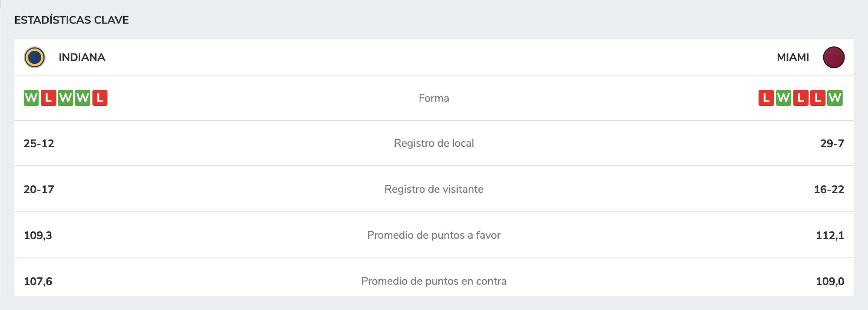
Task: Click the Miami team logo icon
Action: [x=834, y=57]
